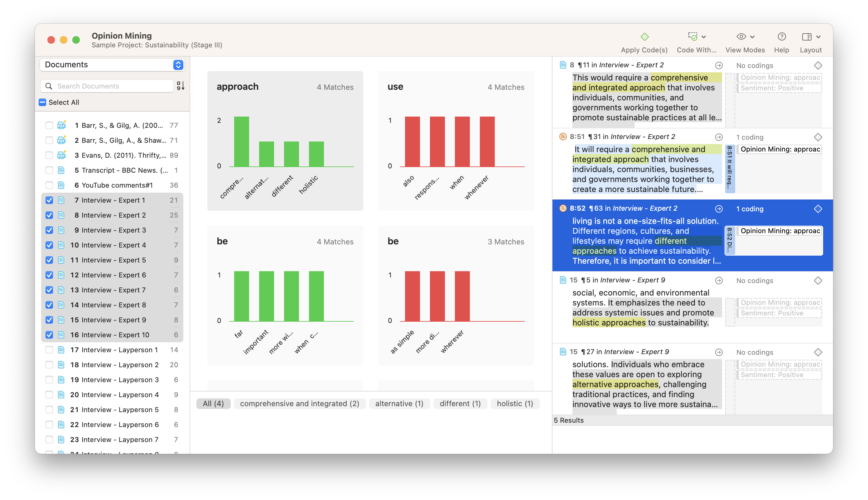Select the holistic (1) filter tag
The height and width of the screenshot is (500, 868).
515,403
